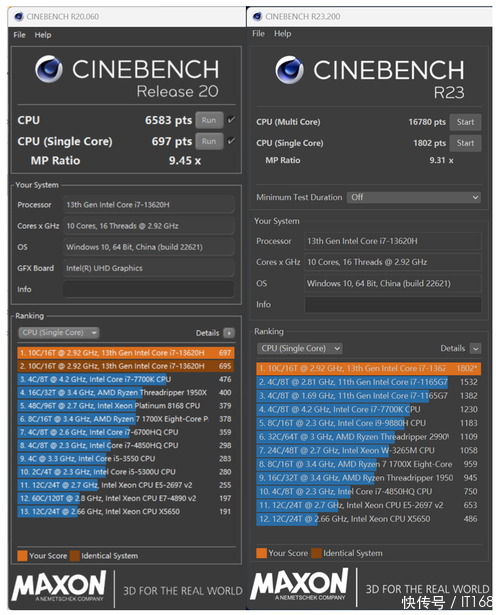
Task: Click the R20 Processor field i7-13620H
Action: (149, 205)
